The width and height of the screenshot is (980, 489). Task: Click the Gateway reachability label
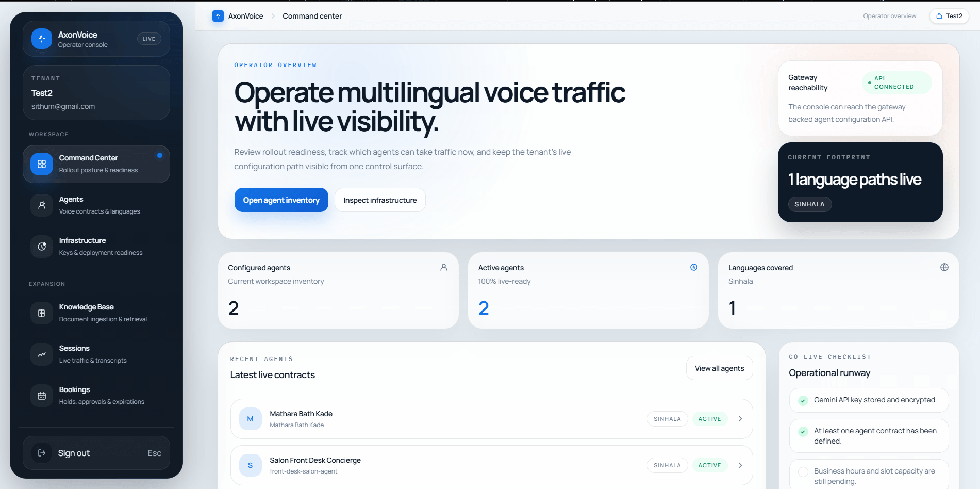coord(808,83)
